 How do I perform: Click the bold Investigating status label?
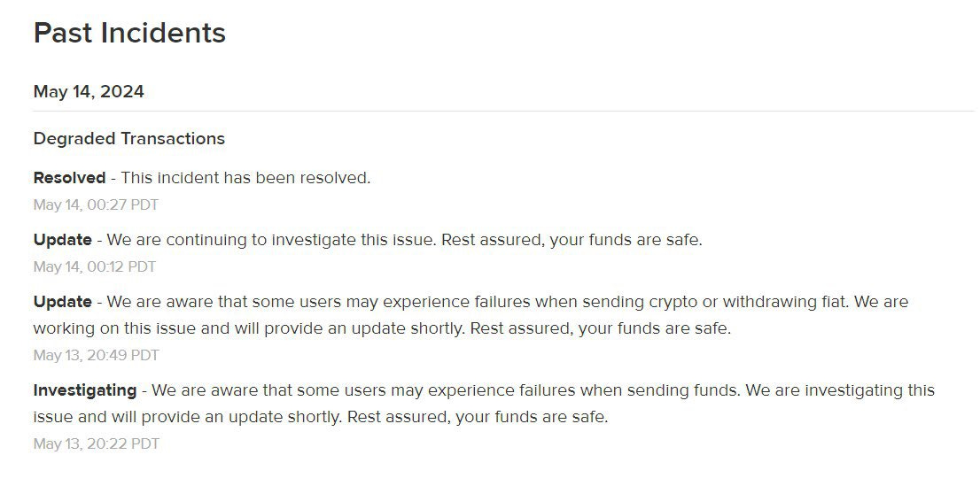[x=84, y=390]
